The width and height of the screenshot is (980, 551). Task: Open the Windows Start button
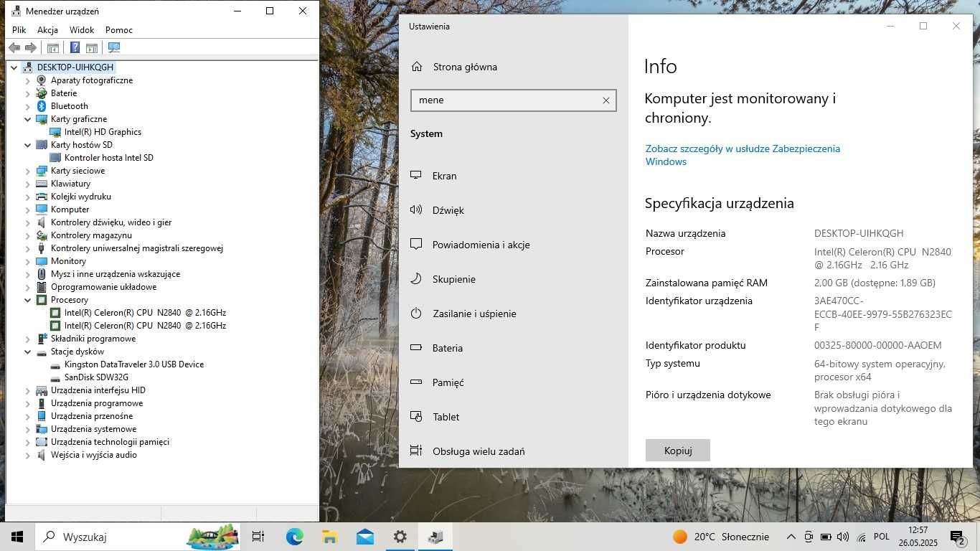(x=17, y=537)
